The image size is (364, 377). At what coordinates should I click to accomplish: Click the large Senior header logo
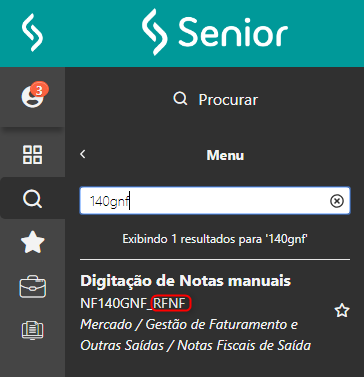pos(215,32)
